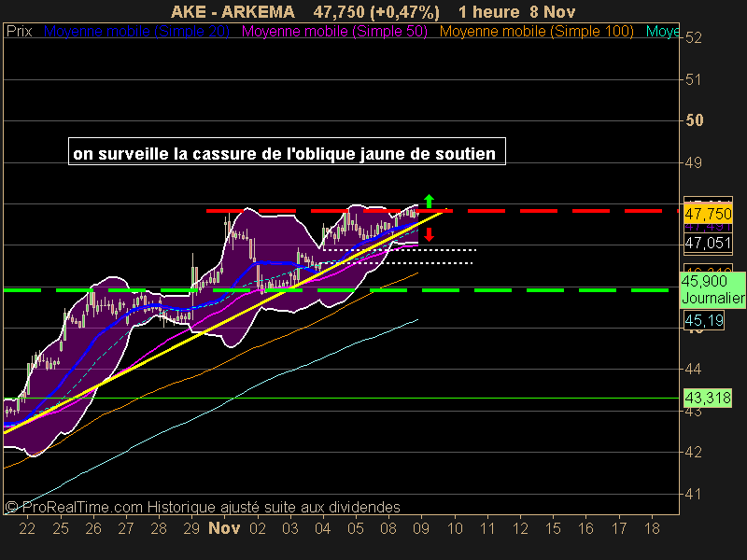Click the 'Nov' month label on time axis
The image size is (747, 560).
click(x=224, y=528)
